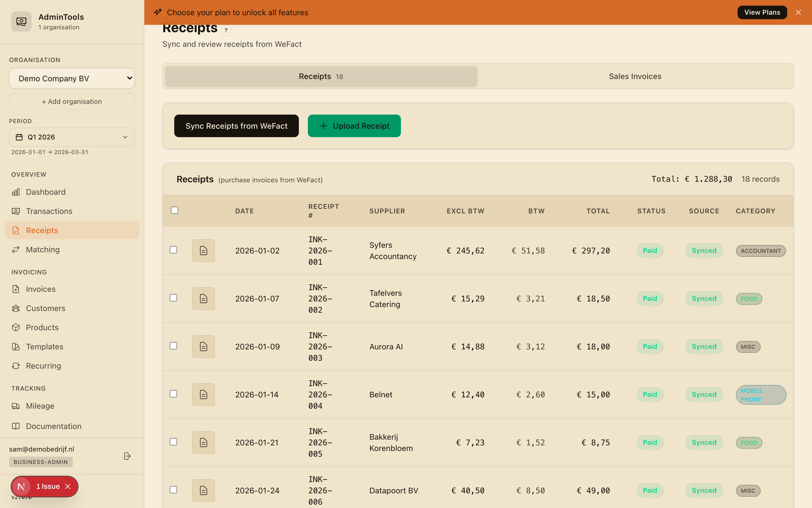Open document preview for receipt INK-2026-001
812x508 pixels.
[x=203, y=251]
